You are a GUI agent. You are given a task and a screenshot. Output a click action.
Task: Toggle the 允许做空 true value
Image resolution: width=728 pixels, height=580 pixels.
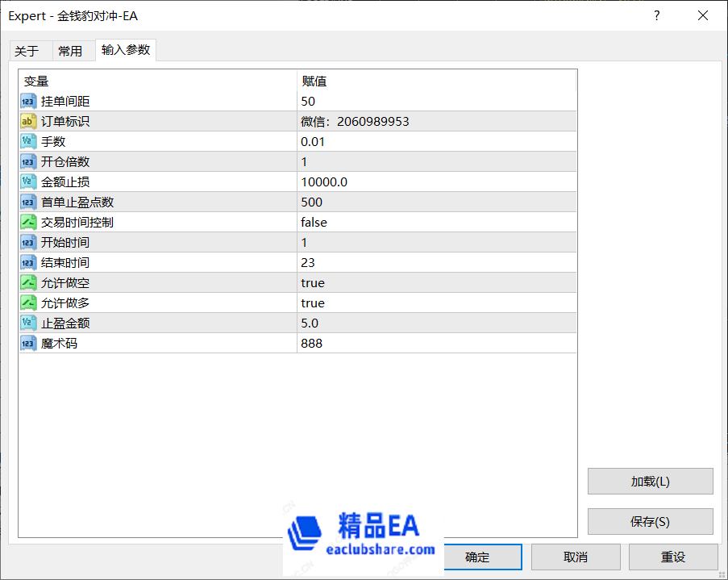(313, 282)
